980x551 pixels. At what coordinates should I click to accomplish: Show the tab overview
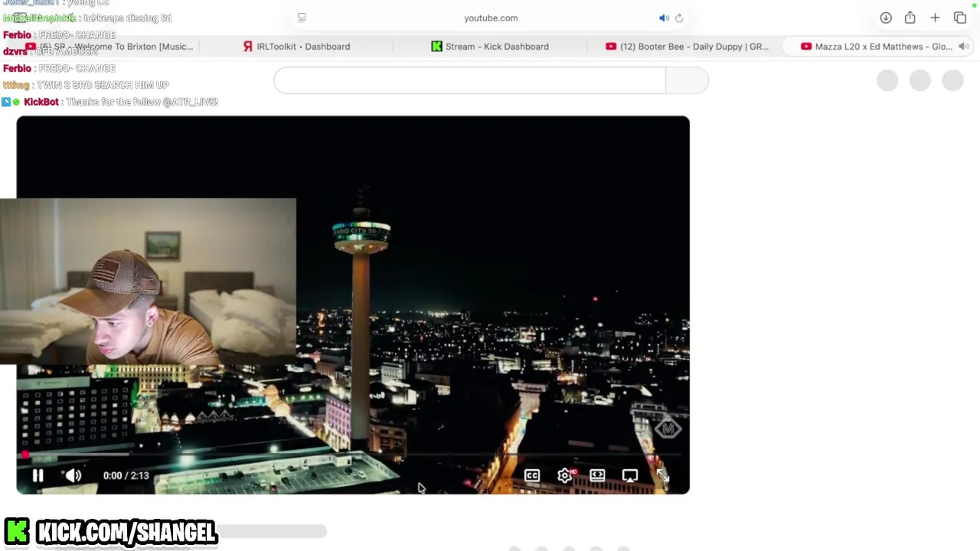(960, 18)
